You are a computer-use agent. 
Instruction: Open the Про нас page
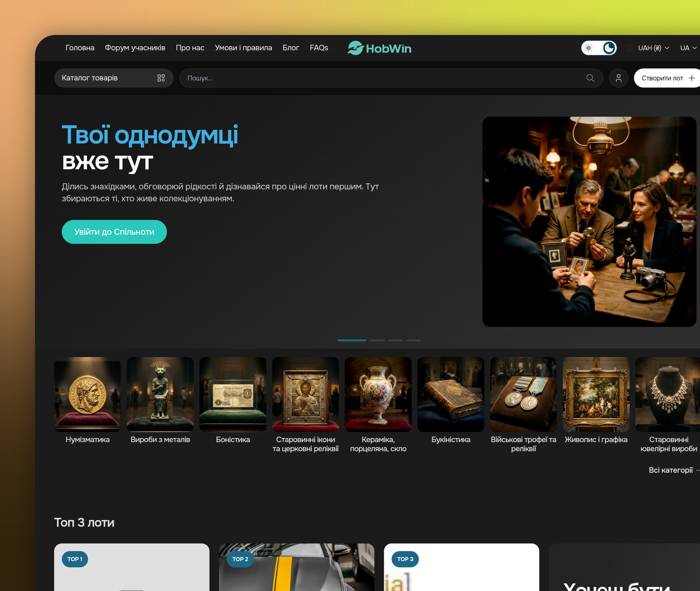point(190,48)
